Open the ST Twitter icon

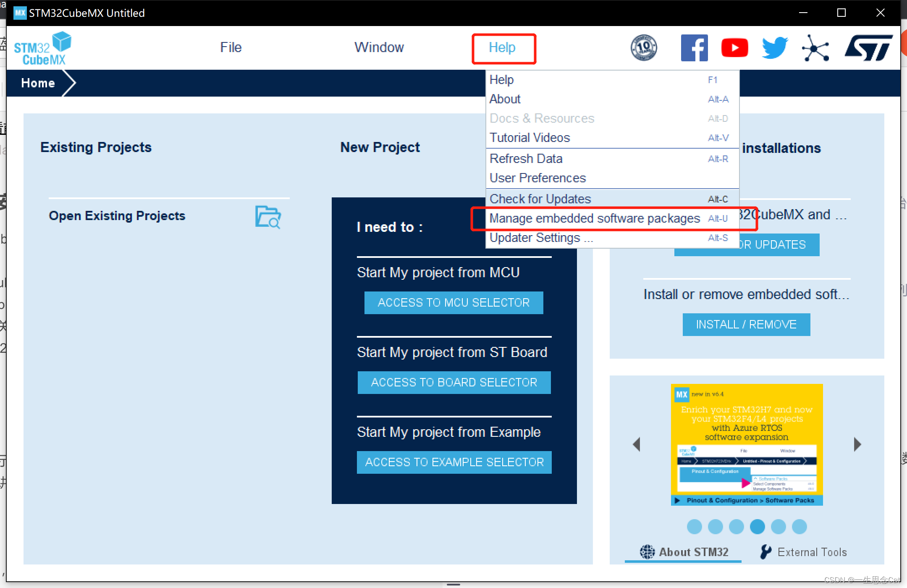tap(775, 47)
